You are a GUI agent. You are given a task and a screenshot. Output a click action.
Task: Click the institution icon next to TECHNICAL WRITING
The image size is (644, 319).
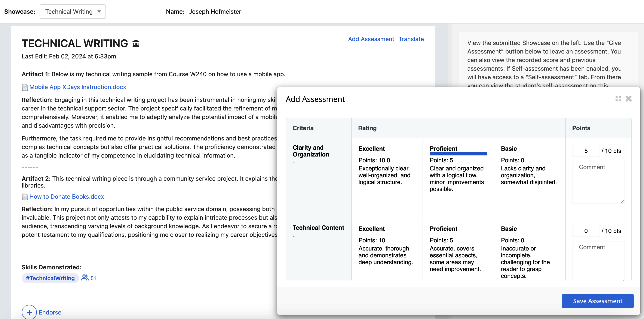coord(136,43)
